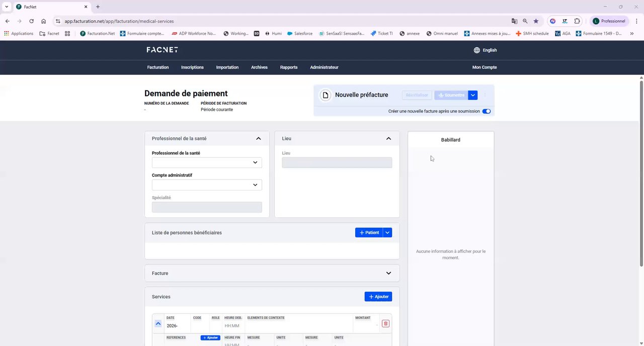644x346 pixels.
Task: Close the FacNet browser tab
Action: coord(86,7)
